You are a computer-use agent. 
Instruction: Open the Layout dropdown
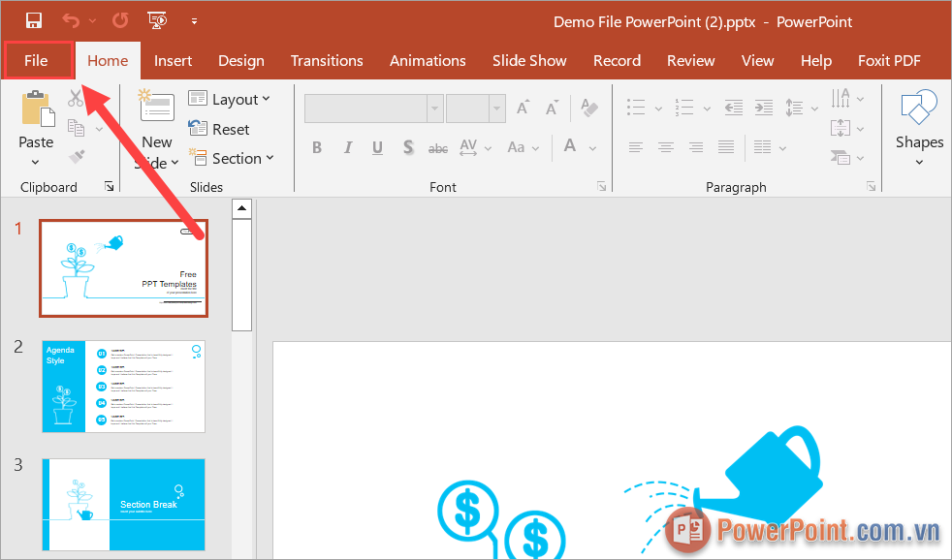[230, 99]
